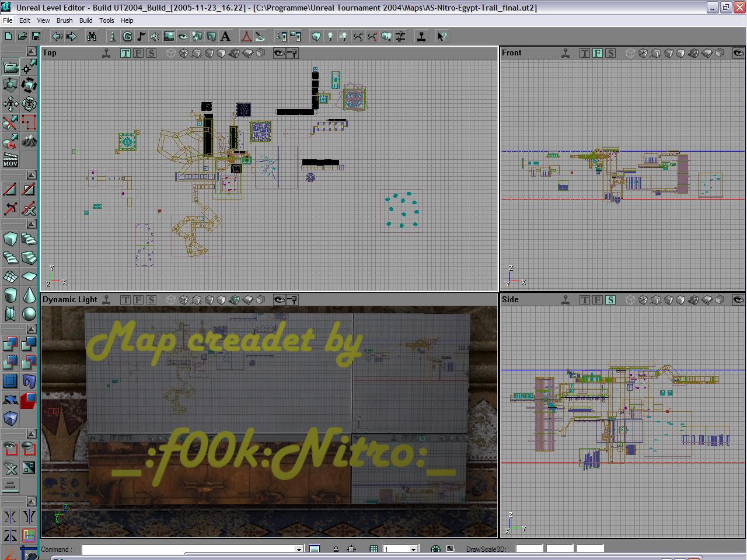Viewport: 747px width, 560px height.
Task: Open the Texture browser
Action: (169, 36)
